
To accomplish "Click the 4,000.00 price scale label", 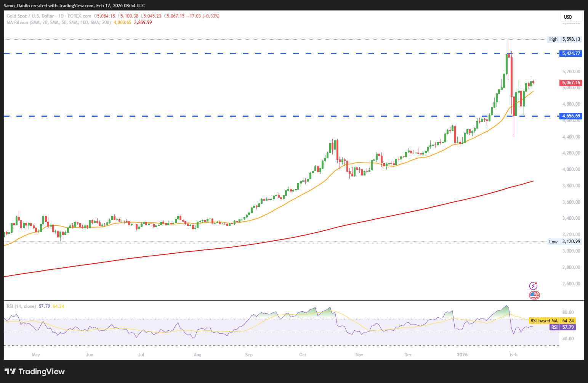I will 571,169.
